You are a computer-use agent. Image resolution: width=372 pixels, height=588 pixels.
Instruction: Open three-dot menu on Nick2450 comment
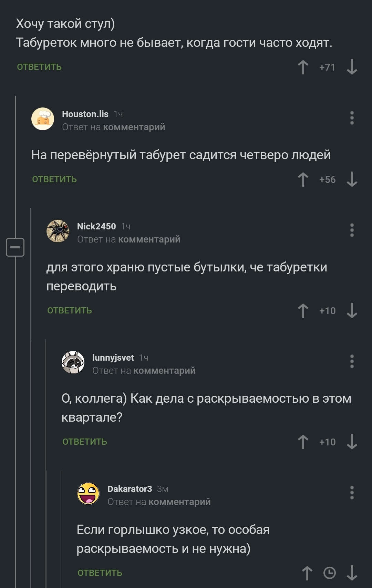[352, 230]
